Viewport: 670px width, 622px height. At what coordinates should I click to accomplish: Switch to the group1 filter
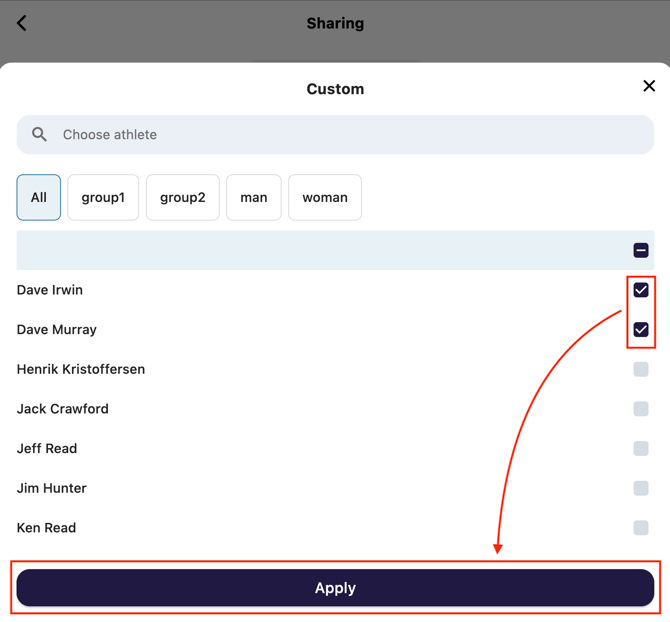(x=103, y=197)
